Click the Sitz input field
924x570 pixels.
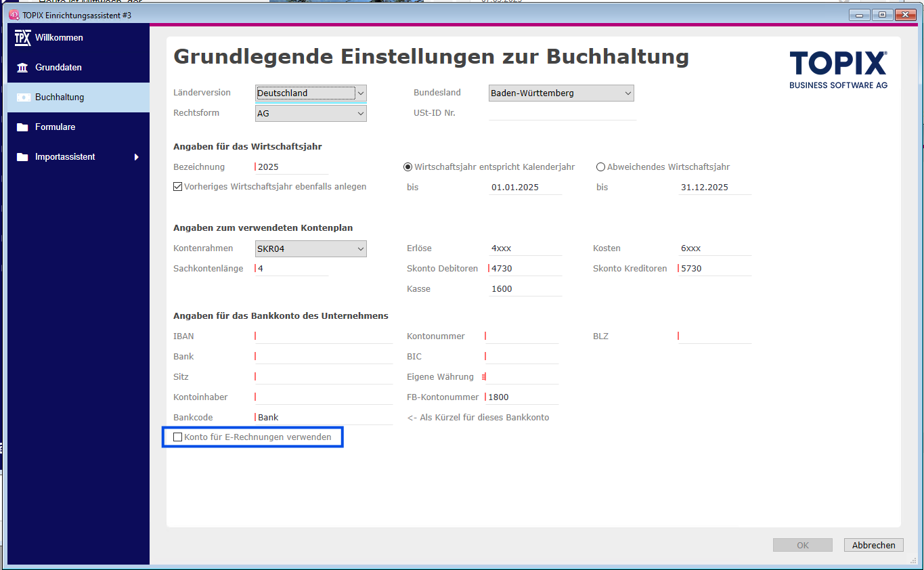(324, 377)
